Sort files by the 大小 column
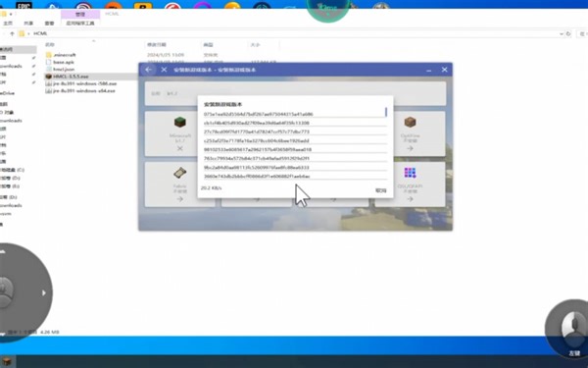 (x=255, y=45)
